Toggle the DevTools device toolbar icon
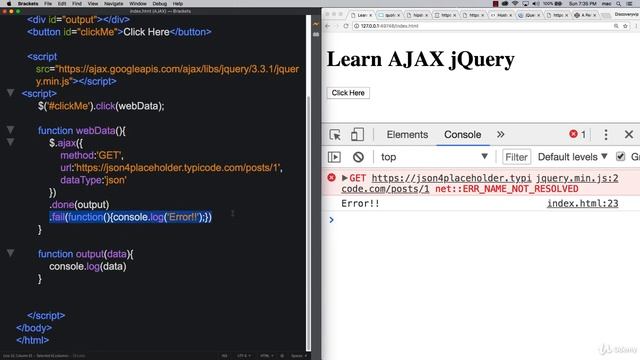The width and height of the screenshot is (640, 360). point(357,135)
